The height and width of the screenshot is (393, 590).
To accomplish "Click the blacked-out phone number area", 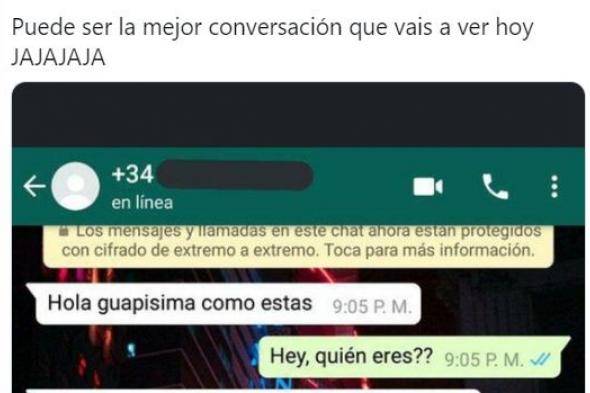I will 235,175.
